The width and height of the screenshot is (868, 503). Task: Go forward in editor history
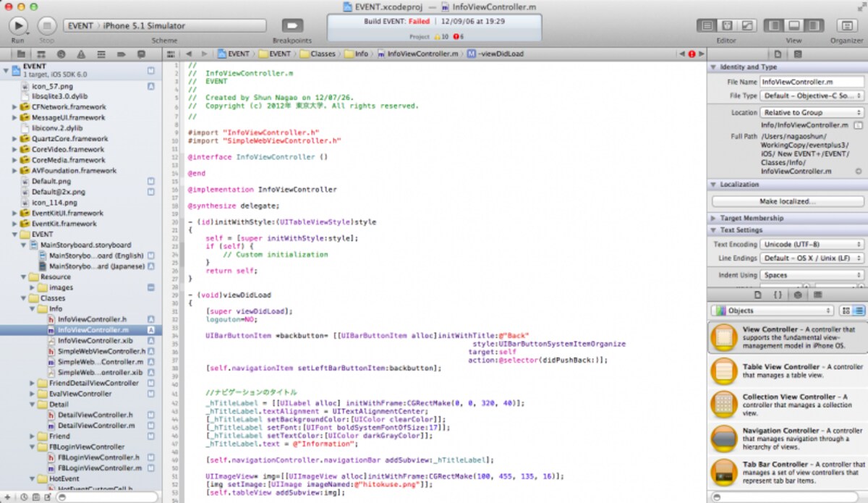(x=205, y=54)
